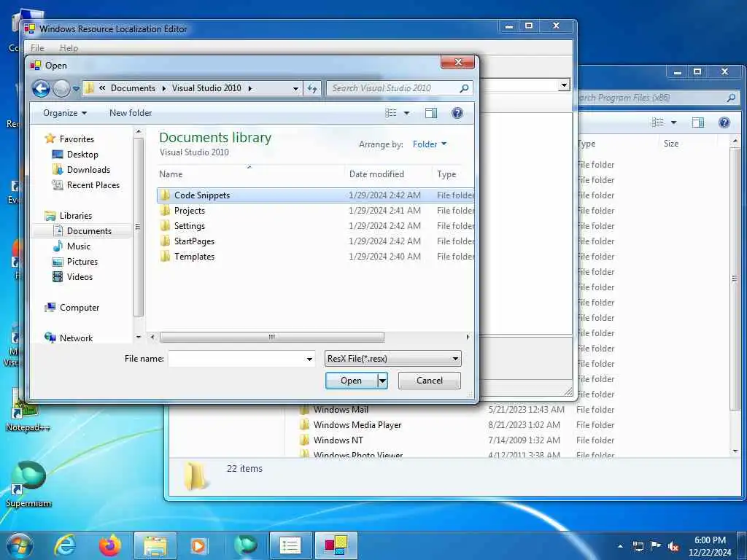747x560 pixels.
Task: Select the Videos library
Action: (80, 276)
